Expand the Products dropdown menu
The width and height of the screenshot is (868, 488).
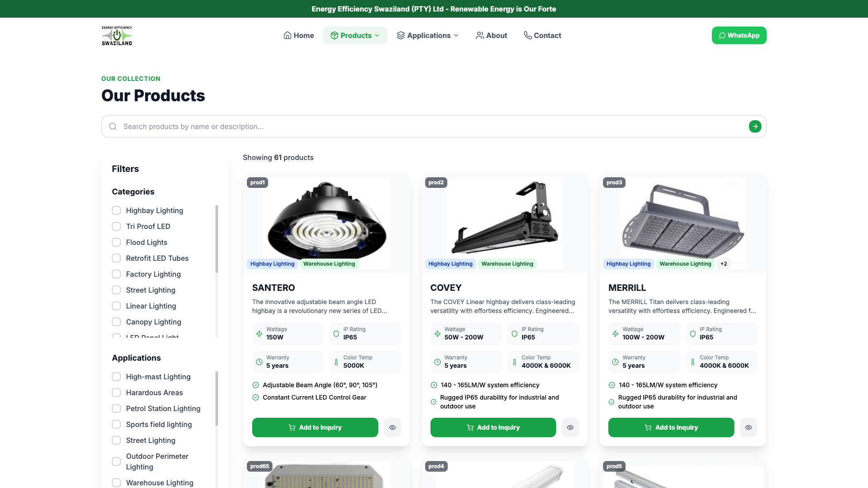pyautogui.click(x=355, y=35)
